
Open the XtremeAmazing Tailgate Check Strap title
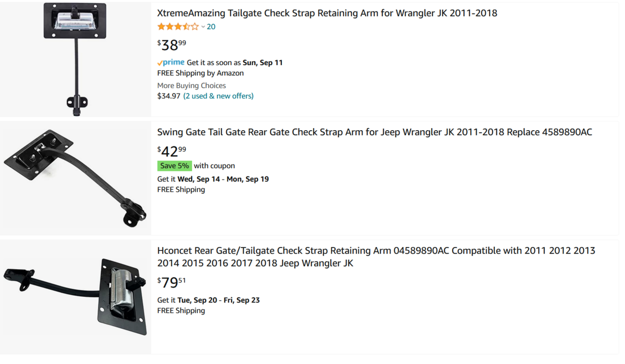coord(327,13)
